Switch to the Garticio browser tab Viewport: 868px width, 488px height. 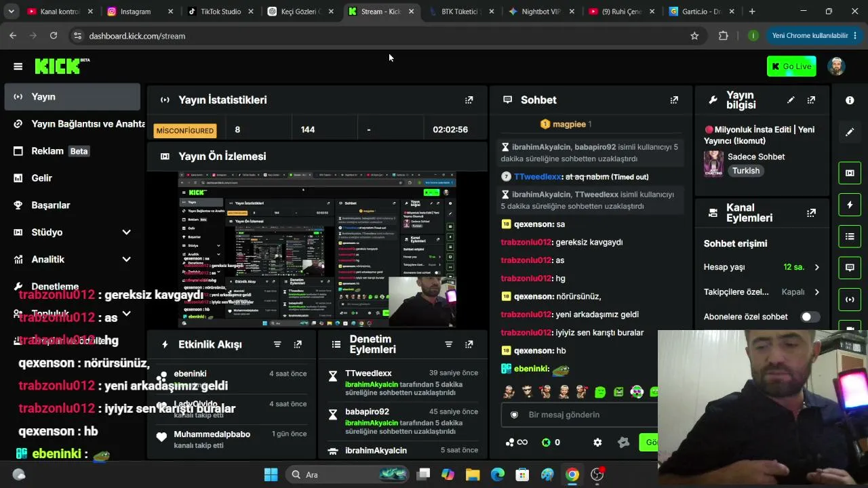(701, 12)
